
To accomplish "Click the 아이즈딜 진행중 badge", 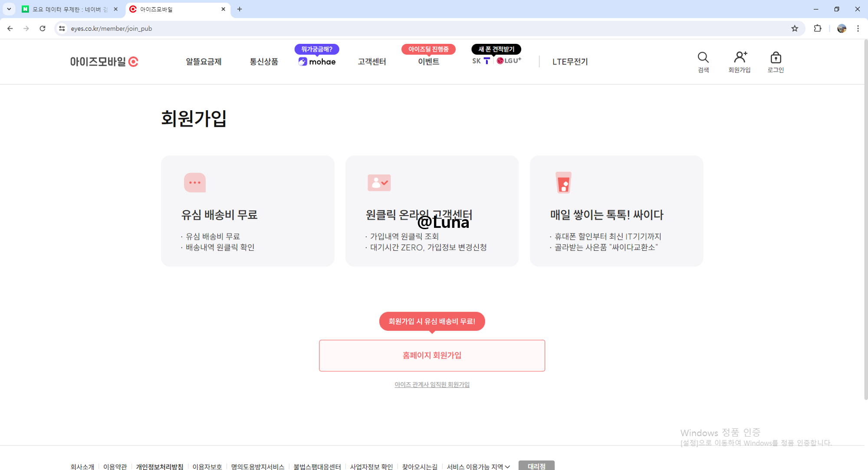I will click(428, 49).
